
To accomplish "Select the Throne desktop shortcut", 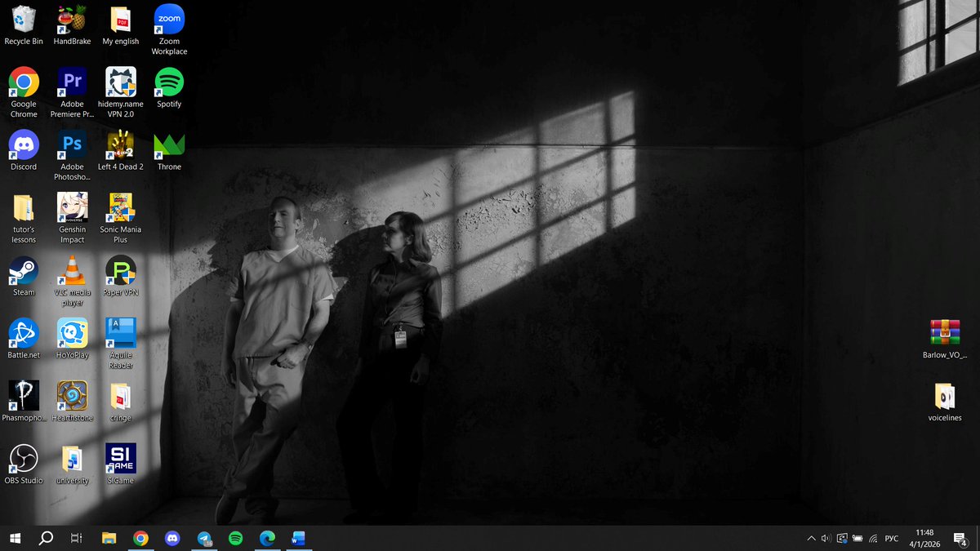I will tap(169, 151).
